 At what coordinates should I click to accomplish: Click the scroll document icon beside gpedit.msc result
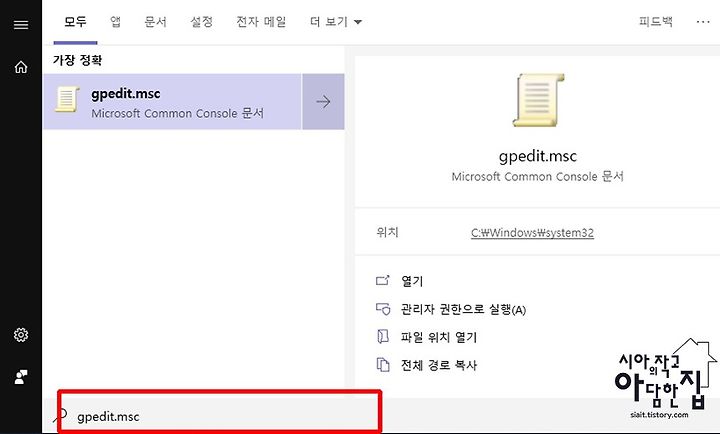coord(67,99)
